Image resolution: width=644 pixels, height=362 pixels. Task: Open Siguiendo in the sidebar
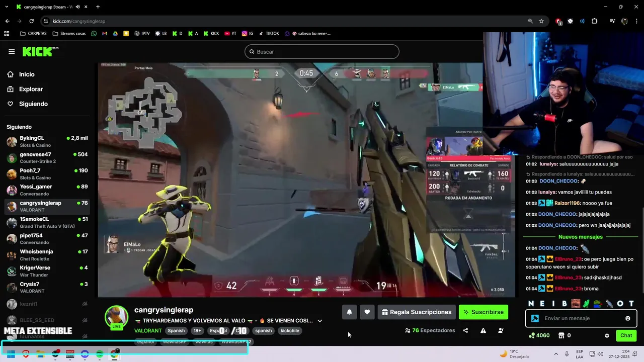(33, 104)
